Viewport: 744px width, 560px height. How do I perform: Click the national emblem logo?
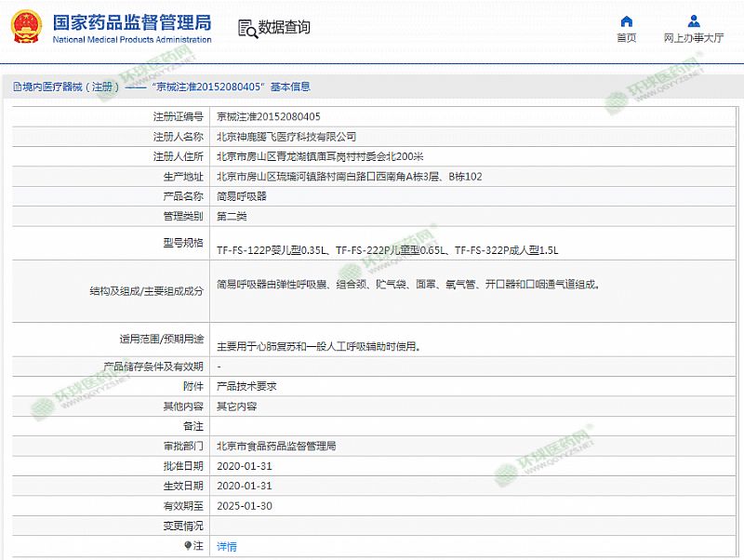click(26, 27)
